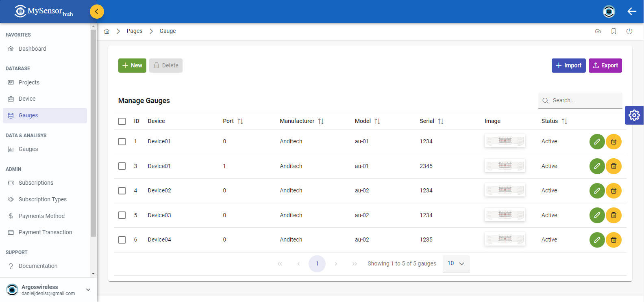The image size is (644, 302).
Task: Collapse sidebar with the yellow arrow button
Action: click(97, 11)
